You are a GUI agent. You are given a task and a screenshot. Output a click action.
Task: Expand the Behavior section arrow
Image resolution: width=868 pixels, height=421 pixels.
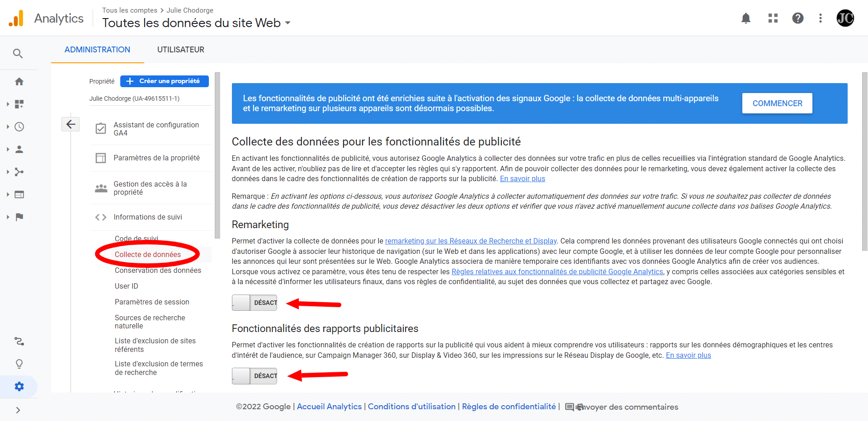(8, 195)
